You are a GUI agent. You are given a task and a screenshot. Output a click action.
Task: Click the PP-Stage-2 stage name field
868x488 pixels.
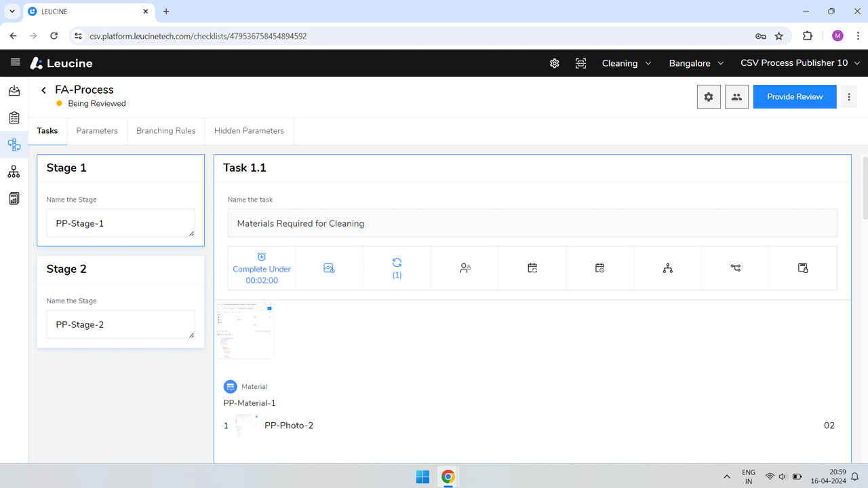pos(121,324)
